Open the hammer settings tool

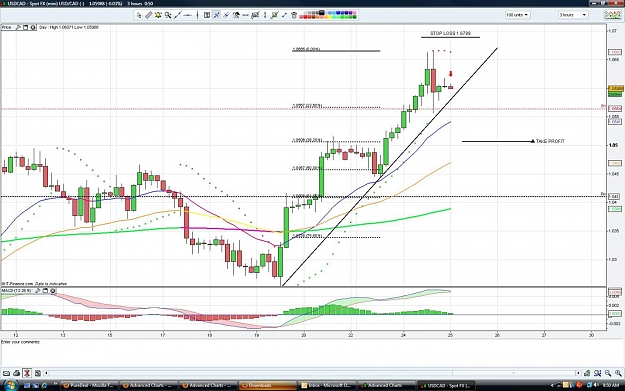click(x=236, y=15)
